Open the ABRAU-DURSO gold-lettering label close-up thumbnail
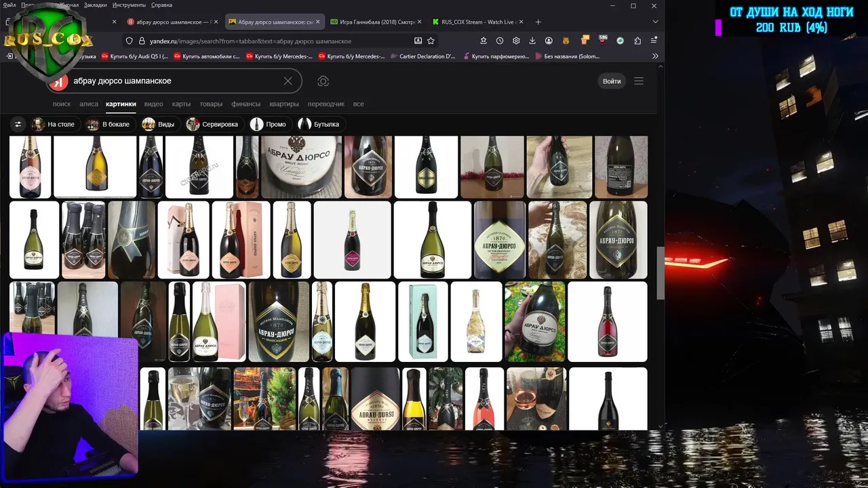Image resolution: width=868 pixels, height=488 pixels. (x=375, y=399)
